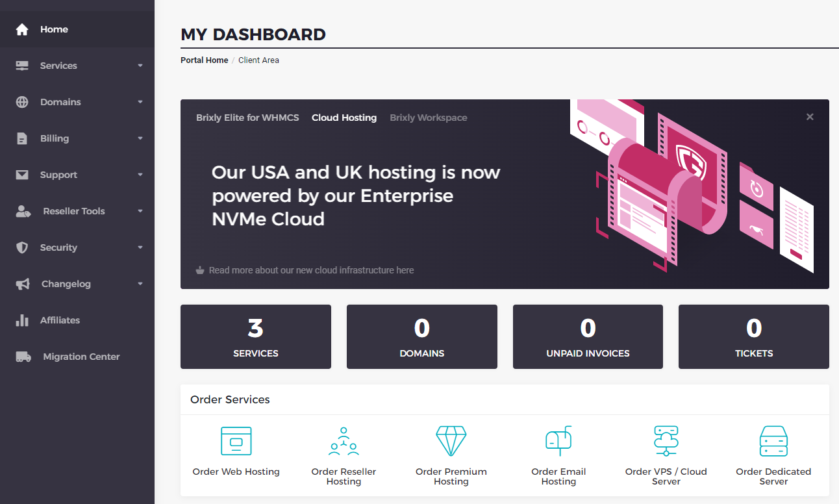
Task: Click the Order Web Hosting label
Action: [x=236, y=472]
